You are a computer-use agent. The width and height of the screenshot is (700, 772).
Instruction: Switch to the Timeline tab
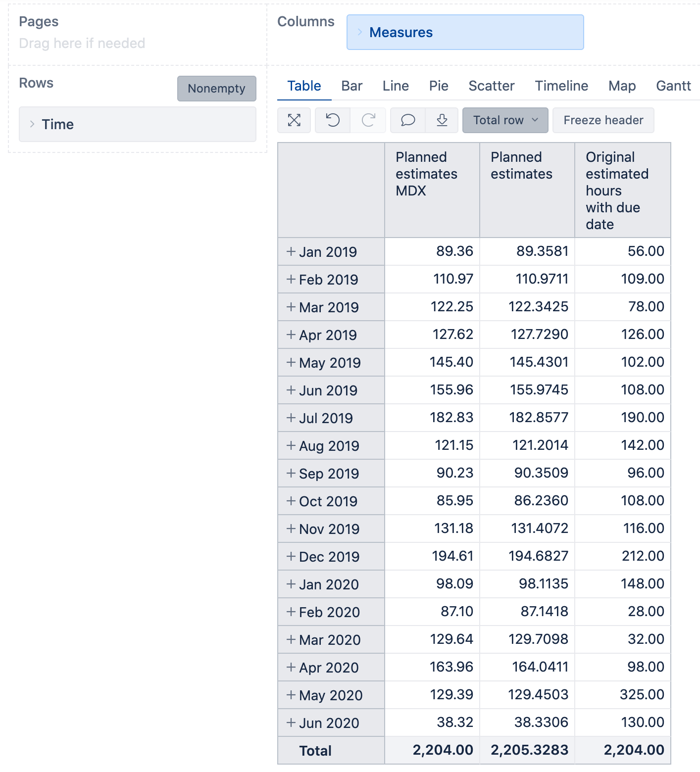point(561,86)
